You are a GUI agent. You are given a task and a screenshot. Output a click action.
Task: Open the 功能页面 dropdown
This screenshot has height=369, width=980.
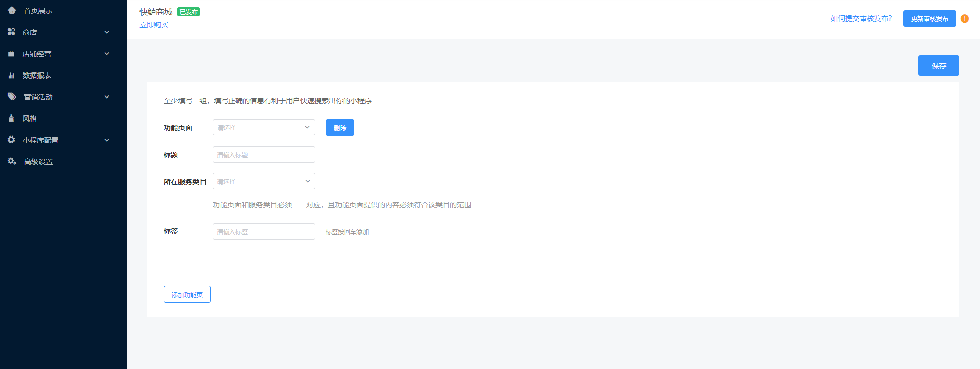coord(264,127)
